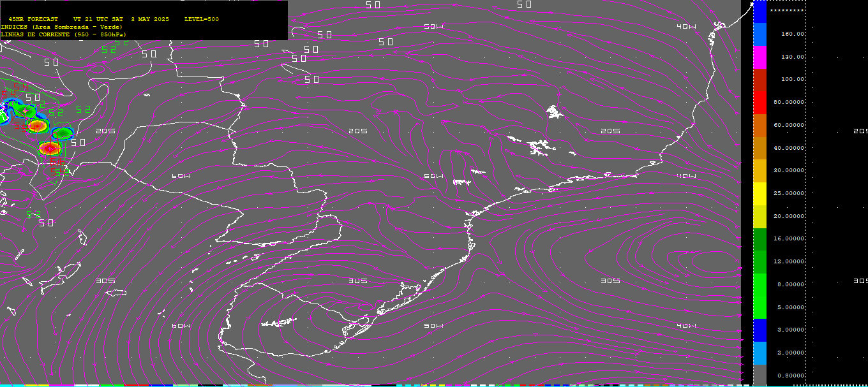This screenshot has width=868, height=387.
Task: Click the gray swatch beside 0.80000
Action: click(759, 374)
